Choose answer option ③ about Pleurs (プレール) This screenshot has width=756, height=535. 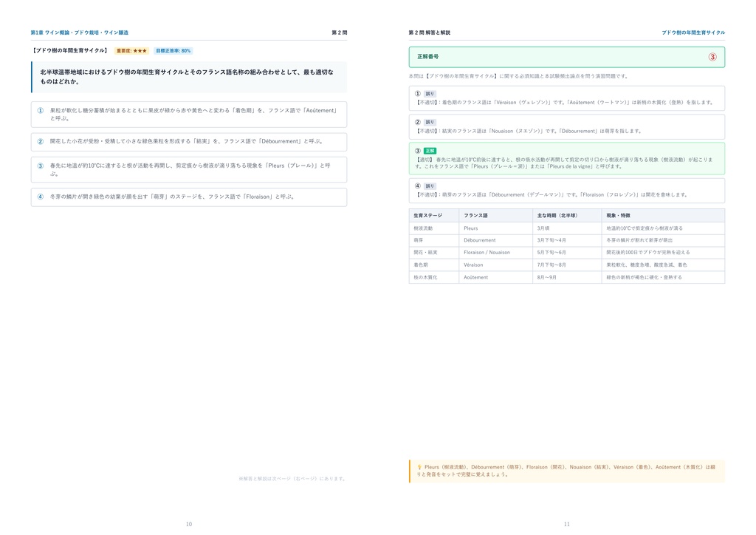coord(189,169)
